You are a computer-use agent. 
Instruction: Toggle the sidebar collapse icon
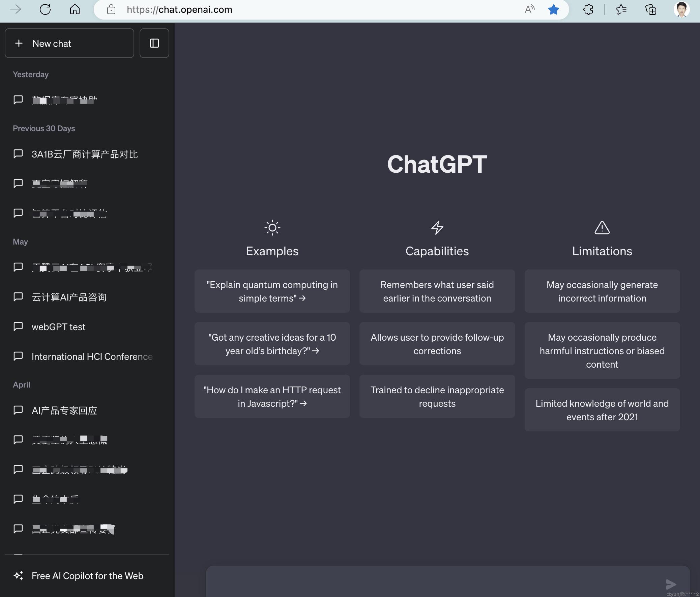154,43
